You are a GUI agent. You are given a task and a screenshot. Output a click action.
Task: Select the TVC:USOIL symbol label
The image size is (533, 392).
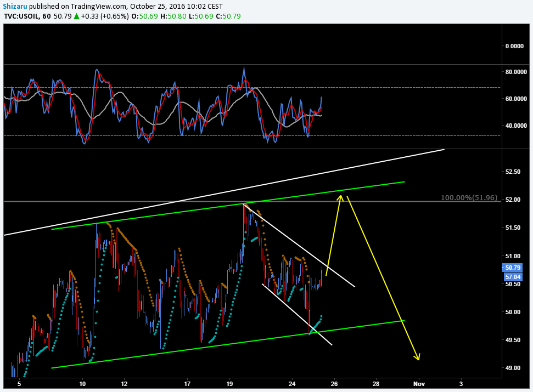[x=21, y=16]
